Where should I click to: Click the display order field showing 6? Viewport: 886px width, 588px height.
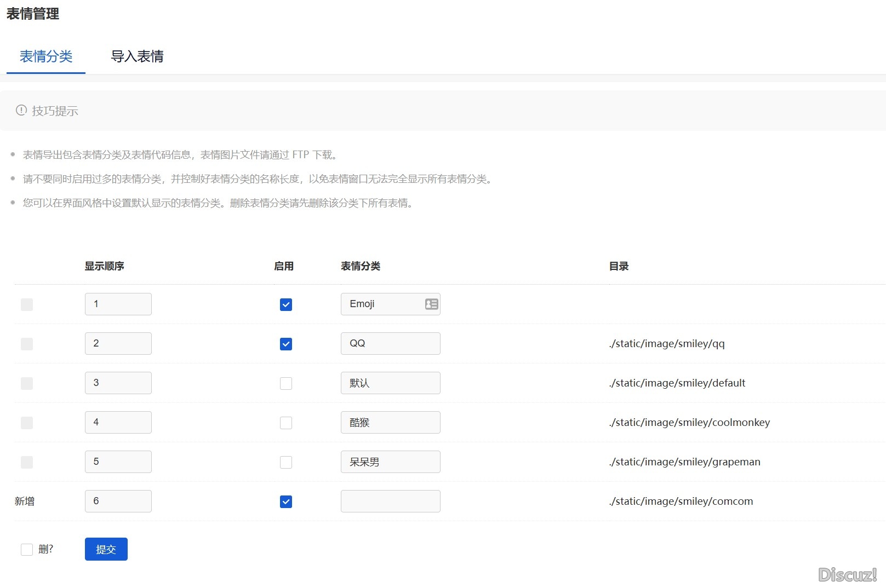click(118, 501)
